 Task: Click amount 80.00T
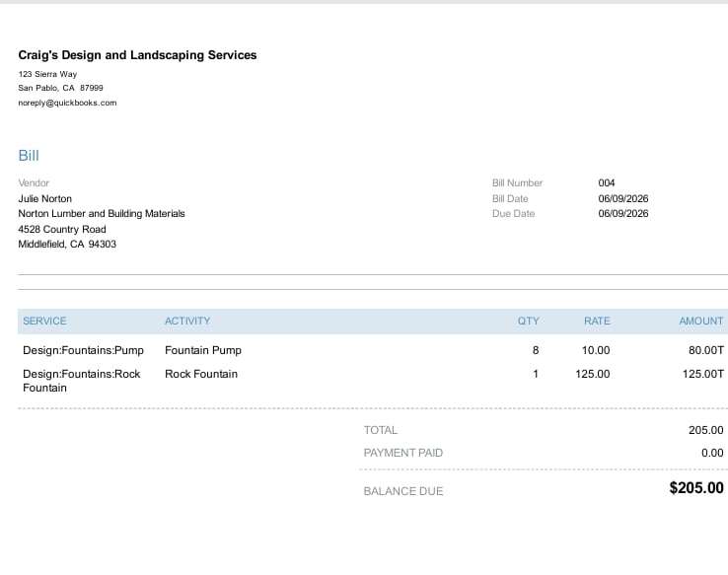tap(705, 350)
